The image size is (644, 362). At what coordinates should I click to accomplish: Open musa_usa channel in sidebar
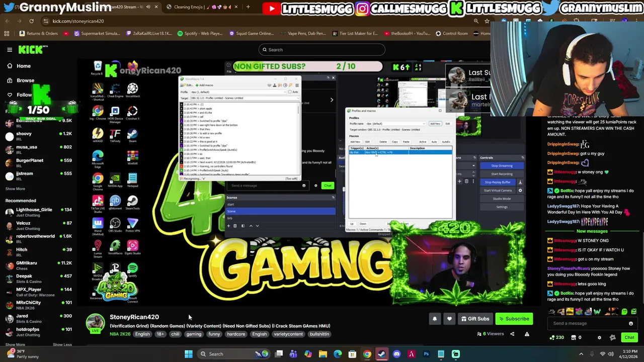(38, 150)
